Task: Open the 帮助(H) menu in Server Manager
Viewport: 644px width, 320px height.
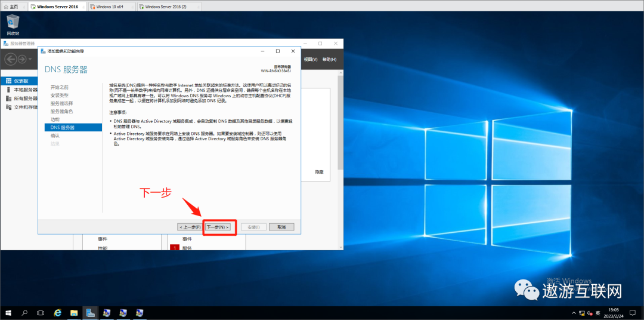Action: coord(329,60)
